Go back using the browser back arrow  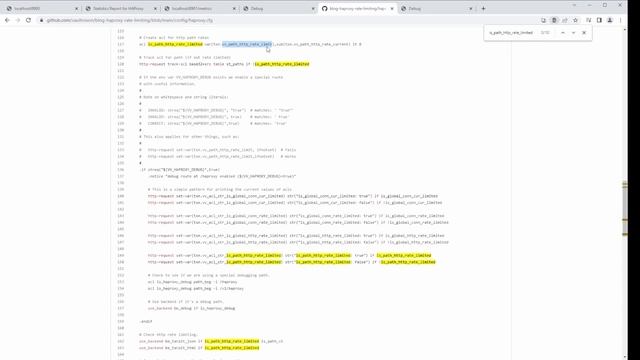point(7,20)
